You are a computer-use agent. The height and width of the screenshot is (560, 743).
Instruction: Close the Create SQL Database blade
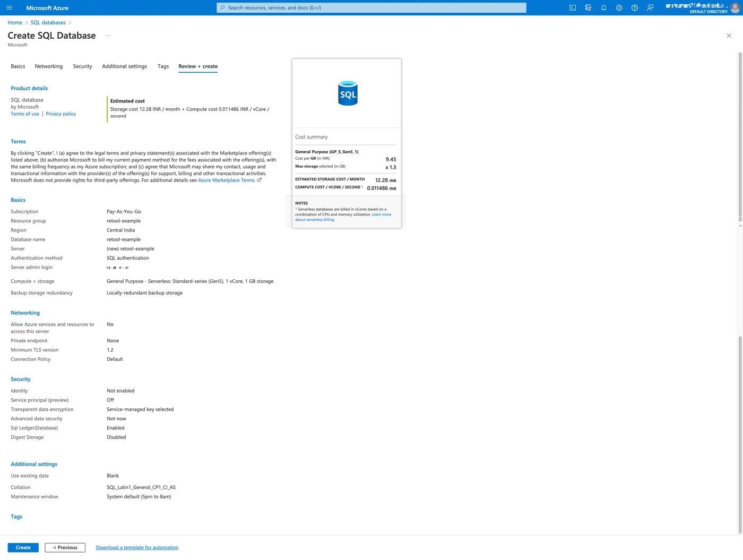729,36
